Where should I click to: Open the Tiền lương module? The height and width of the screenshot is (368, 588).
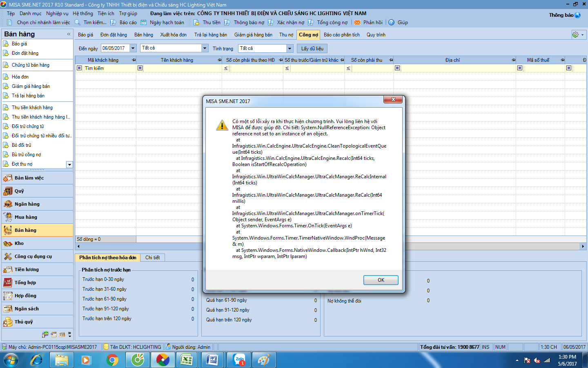pos(37,269)
